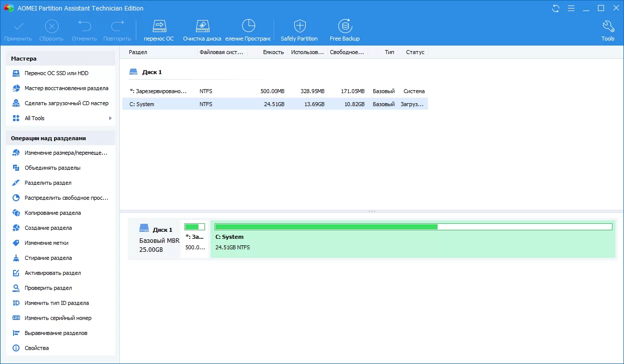Image resolution: width=624 pixels, height=364 pixels.
Task: Choose Изменение размера/перемещение operation
Action: coord(61,153)
